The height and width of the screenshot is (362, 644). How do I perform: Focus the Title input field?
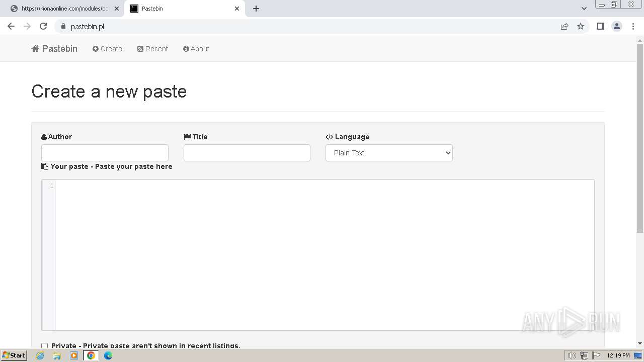click(x=247, y=153)
